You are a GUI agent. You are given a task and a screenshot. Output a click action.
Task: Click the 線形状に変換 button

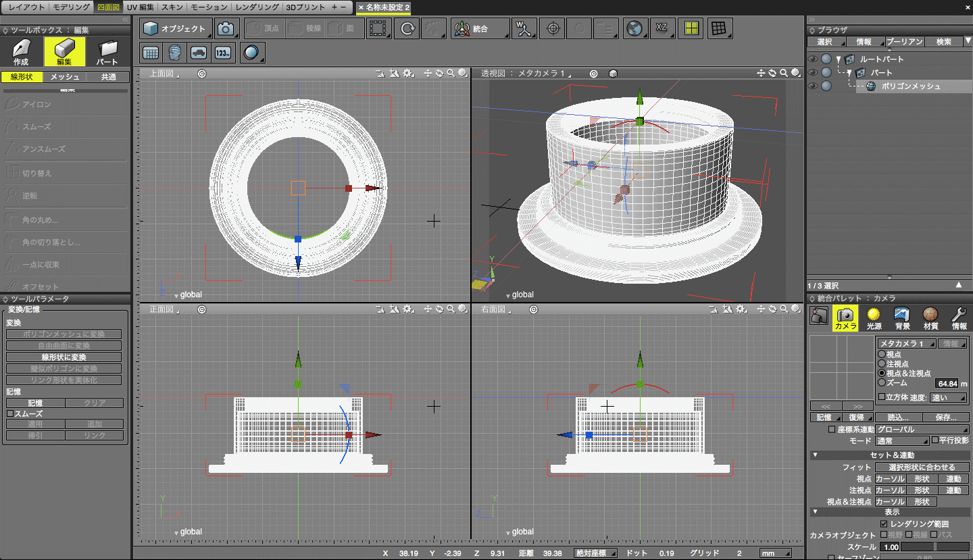click(x=64, y=357)
